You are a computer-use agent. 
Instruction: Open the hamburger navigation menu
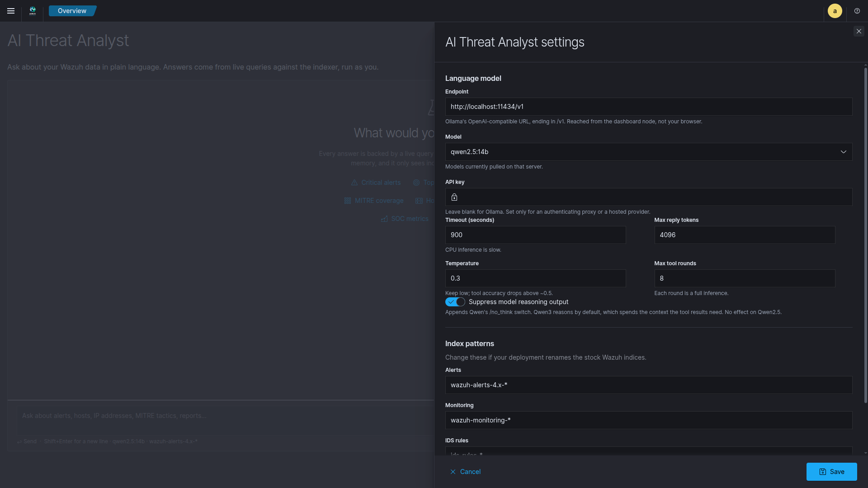pyautogui.click(x=11, y=11)
